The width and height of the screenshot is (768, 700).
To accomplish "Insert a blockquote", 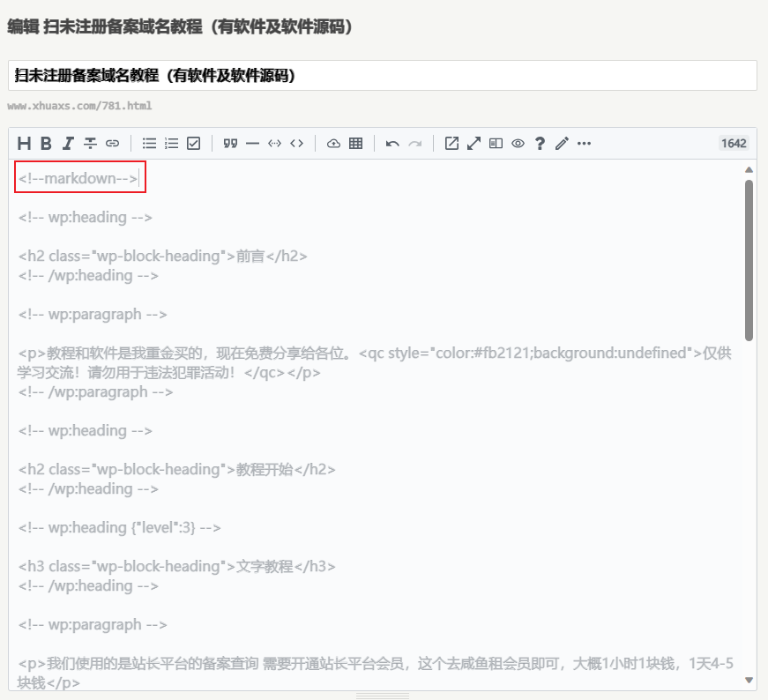I will click(x=231, y=143).
